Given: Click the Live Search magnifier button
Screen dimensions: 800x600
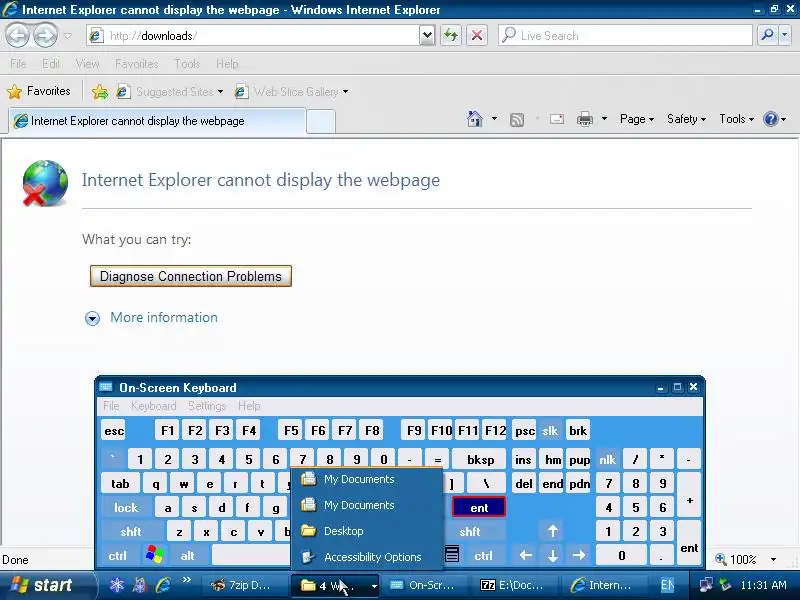Looking at the screenshot, I should (x=767, y=35).
